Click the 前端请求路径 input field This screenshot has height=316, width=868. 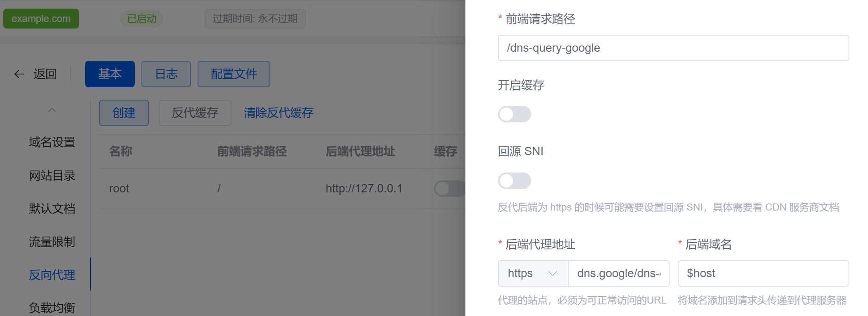673,48
